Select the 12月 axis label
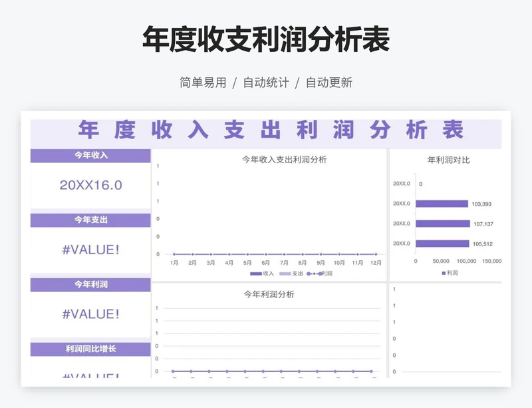Screen dimensions: 532x408 (x=376, y=263)
